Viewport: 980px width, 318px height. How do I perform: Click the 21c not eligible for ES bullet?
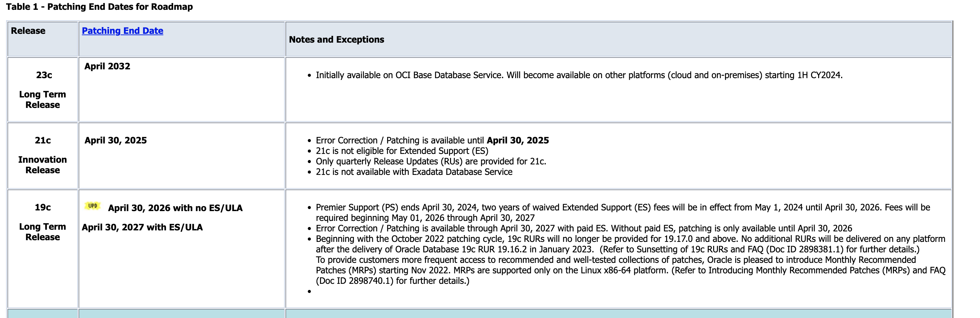pyautogui.click(x=402, y=151)
